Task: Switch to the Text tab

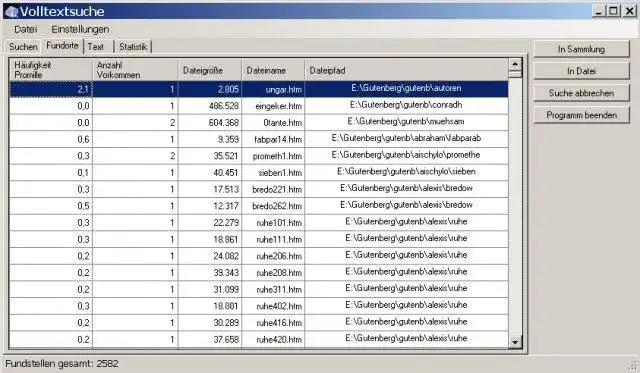Action: 96,47
